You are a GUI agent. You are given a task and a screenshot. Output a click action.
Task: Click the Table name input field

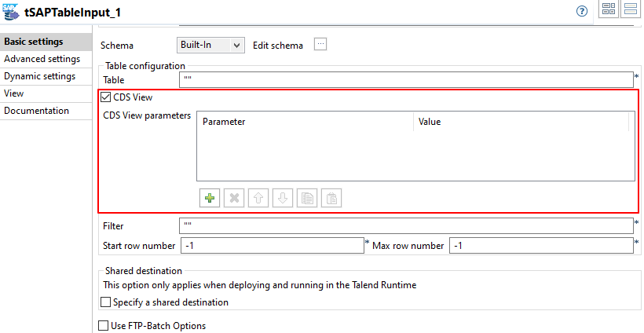point(406,79)
